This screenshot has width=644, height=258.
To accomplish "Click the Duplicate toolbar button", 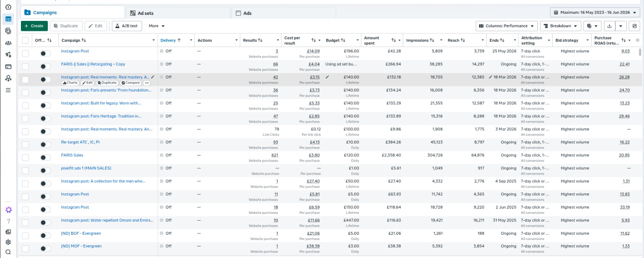I will coord(66,26).
